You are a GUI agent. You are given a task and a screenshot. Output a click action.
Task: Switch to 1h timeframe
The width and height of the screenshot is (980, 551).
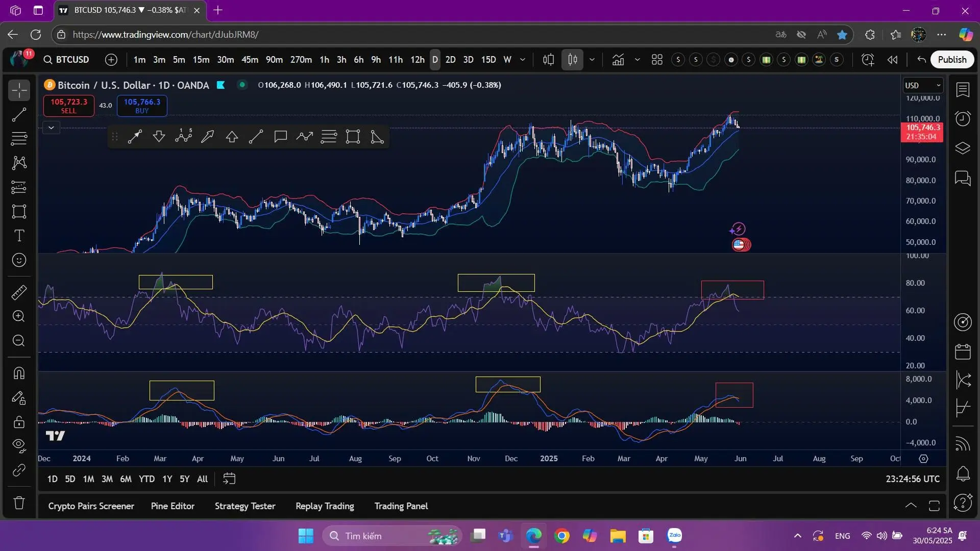pyautogui.click(x=324, y=60)
